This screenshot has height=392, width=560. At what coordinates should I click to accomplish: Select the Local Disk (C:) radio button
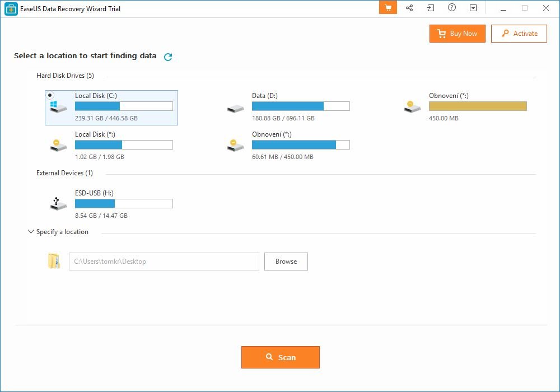50,96
